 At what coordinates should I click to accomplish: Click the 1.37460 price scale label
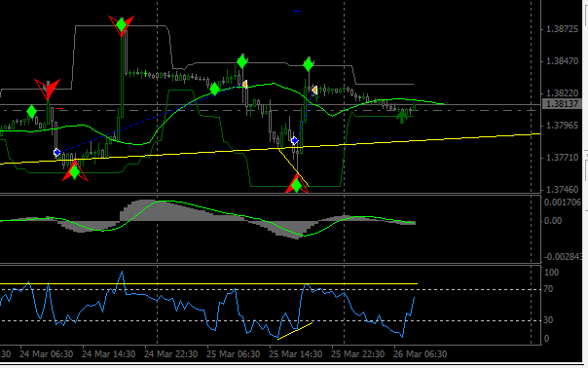tap(563, 190)
